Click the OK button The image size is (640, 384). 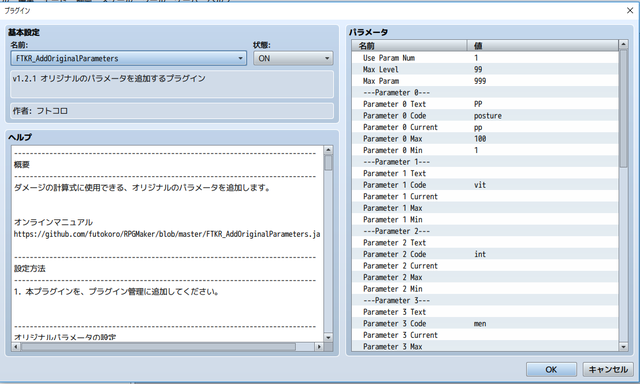[x=551, y=369]
